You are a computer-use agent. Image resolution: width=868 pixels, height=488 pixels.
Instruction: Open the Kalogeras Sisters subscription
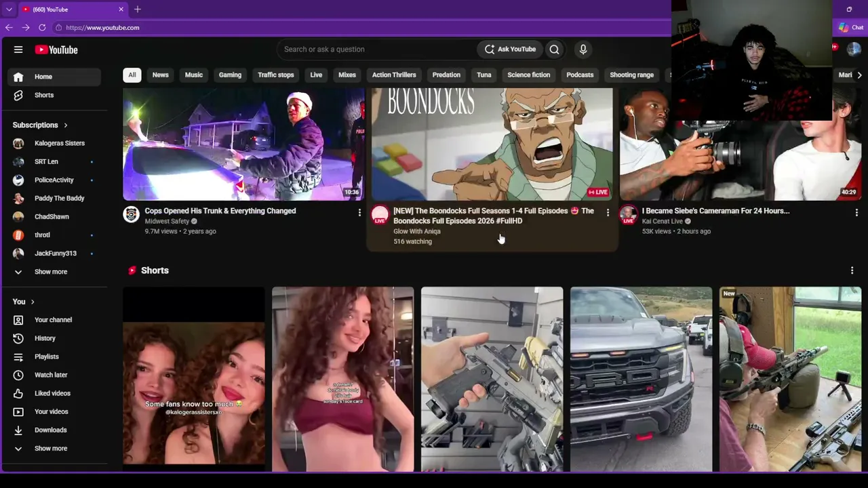pos(54,143)
